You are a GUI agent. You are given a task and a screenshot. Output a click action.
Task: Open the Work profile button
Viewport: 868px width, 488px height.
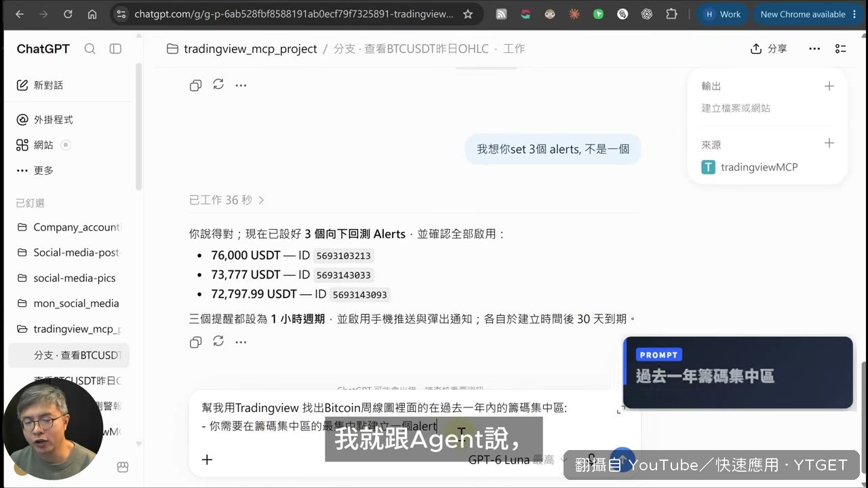coord(723,14)
